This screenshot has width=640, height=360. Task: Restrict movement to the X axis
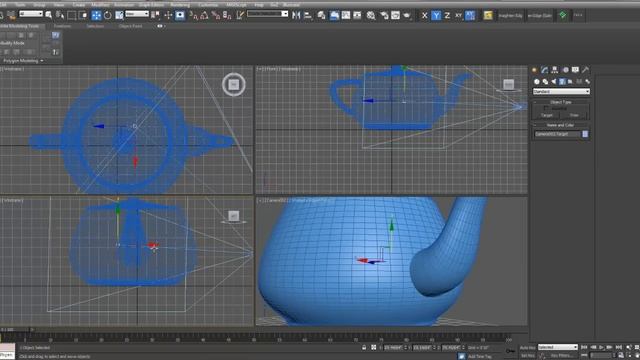[424, 16]
